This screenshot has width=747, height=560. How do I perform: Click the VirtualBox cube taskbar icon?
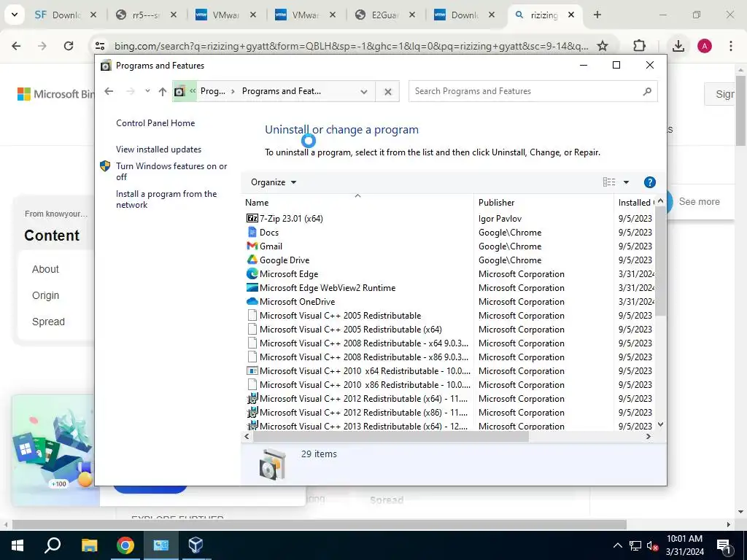click(x=196, y=545)
